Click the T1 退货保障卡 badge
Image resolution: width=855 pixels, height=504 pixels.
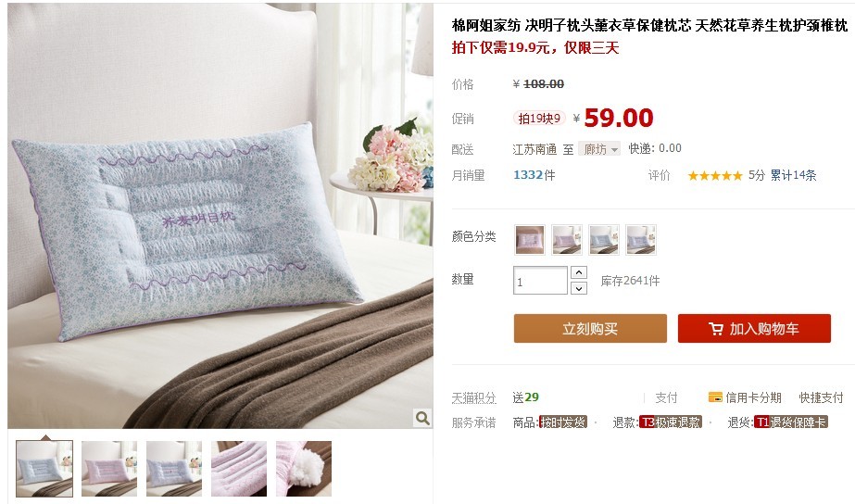click(x=791, y=422)
